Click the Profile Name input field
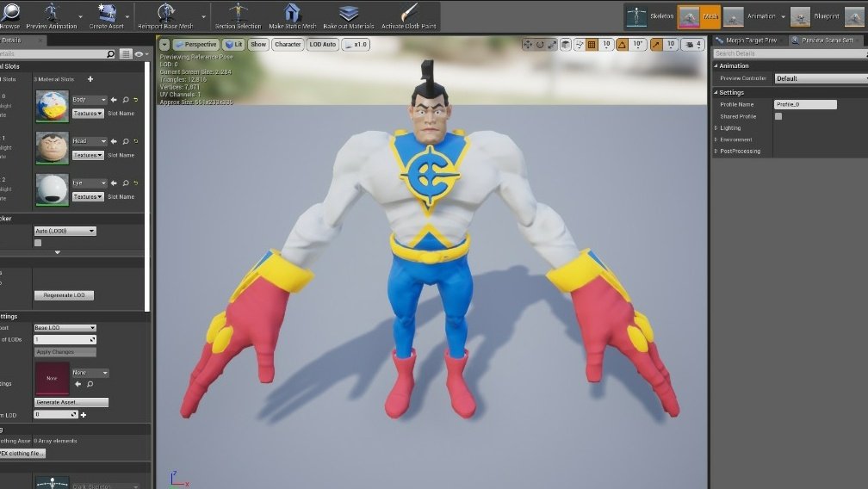Viewport: 868px width, 489px height. click(x=805, y=104)
